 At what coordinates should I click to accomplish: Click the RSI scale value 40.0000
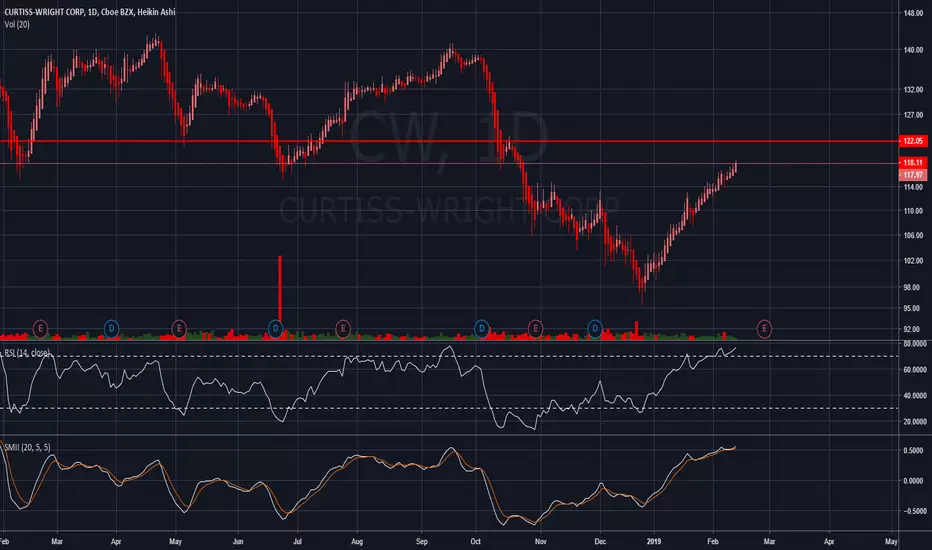pyautogui.click(x=915, y=396)
